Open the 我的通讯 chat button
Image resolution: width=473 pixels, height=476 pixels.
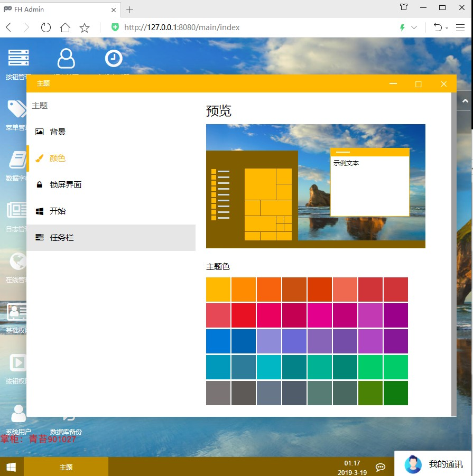[x=433, y=464]
